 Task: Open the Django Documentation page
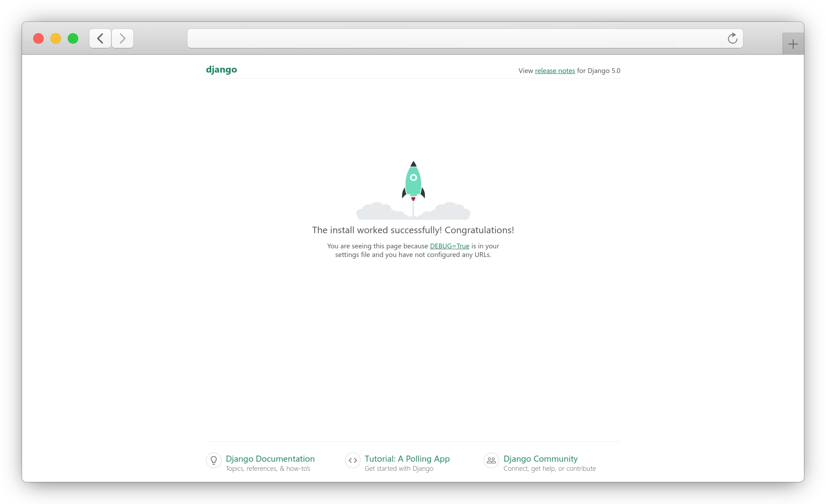pyautogui.click(x=270, y=459)
